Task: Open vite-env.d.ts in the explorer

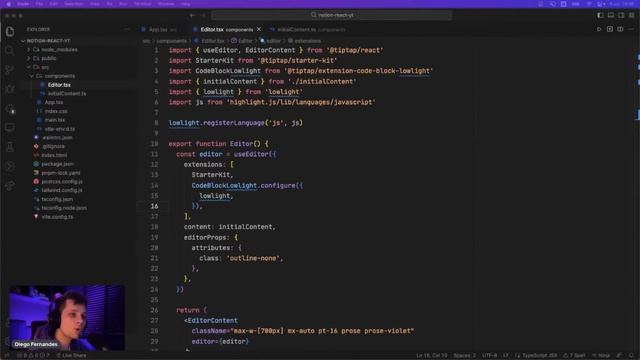Action: [x=59, y=129]
